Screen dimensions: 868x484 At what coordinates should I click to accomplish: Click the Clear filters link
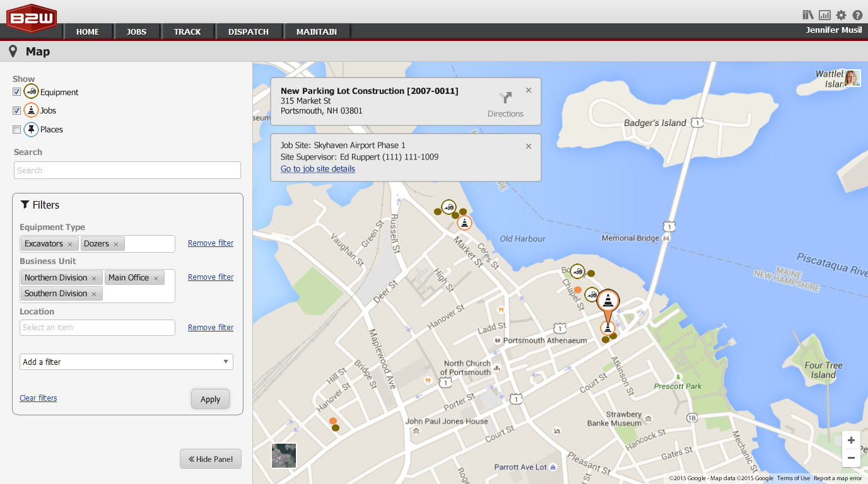coord(38,398)
